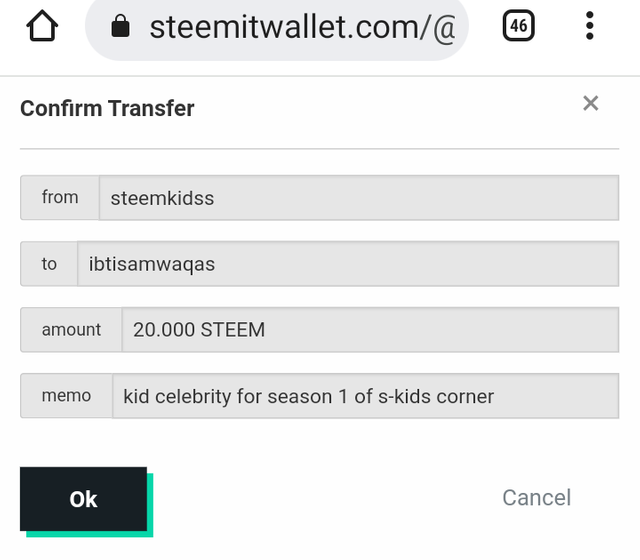The height and width of the screenshot is (560, 640).
Task: Click the amount field with 20.000 STEEM
Action: tap(370, 330)
